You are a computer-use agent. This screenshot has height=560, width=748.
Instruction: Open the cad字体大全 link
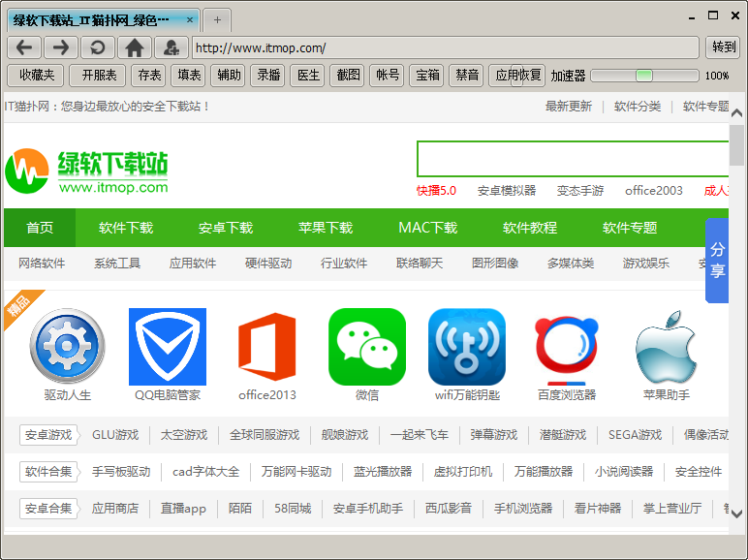point(205,472)
